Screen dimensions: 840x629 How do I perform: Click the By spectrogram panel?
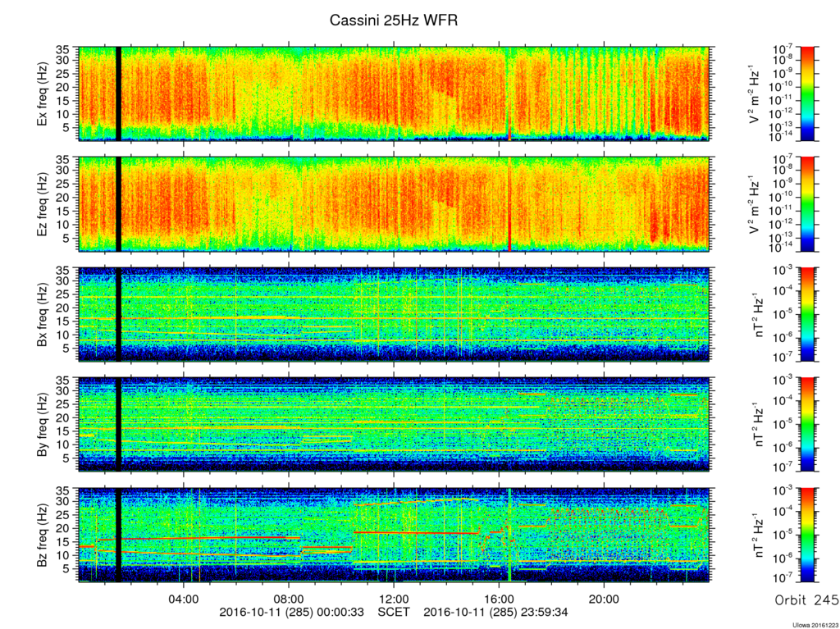395,424
